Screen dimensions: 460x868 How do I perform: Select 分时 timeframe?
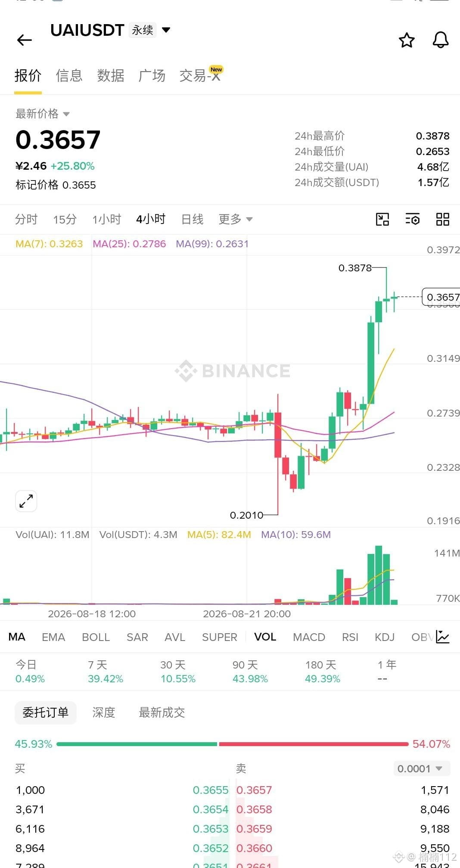click(26, 219)
